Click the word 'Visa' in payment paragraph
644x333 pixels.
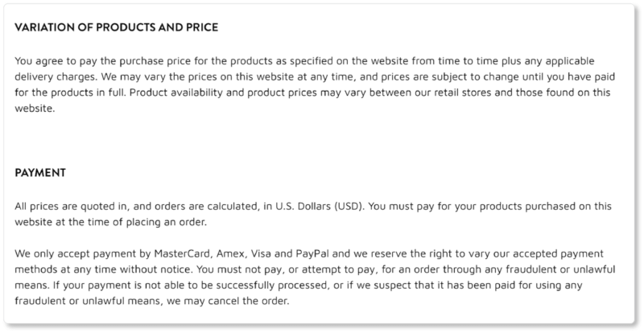pyautogui.click(x=261, y=253)
